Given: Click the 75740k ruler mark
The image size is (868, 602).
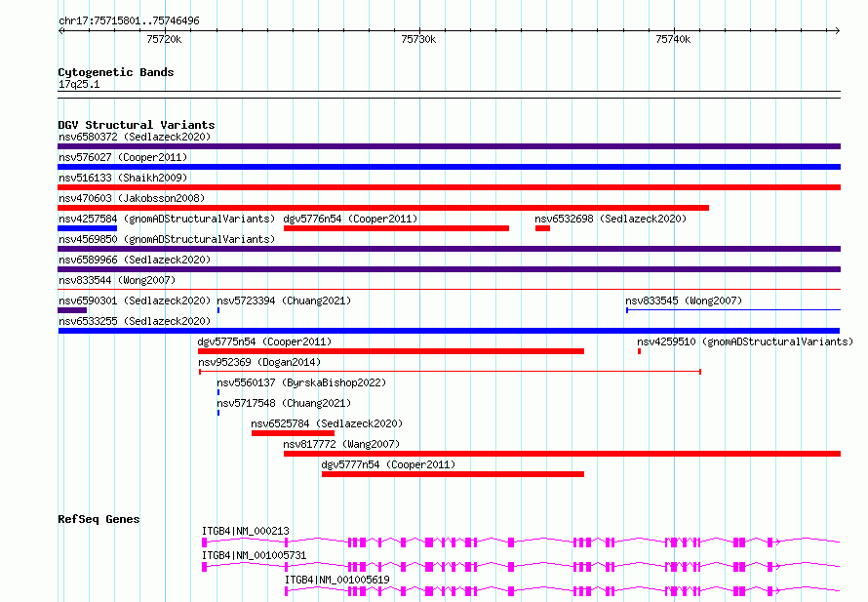Looking at the screenshot, I should tap(673, 39).
